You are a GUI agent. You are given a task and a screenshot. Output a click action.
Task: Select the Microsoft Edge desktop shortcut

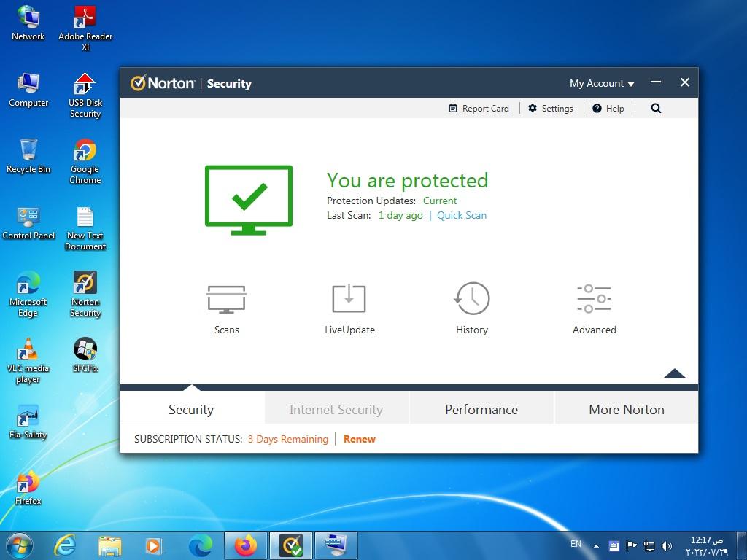tap(28, 294)
